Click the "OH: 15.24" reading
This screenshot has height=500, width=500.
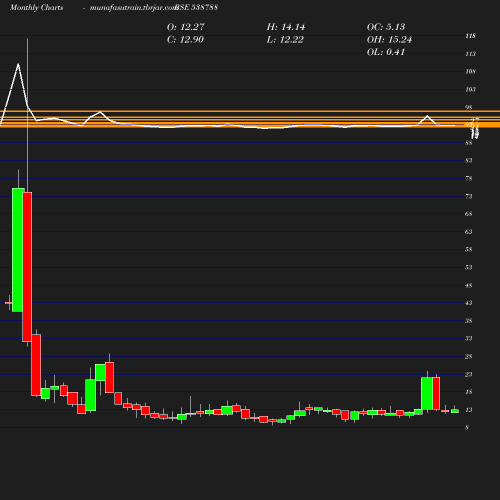[389, 40]
